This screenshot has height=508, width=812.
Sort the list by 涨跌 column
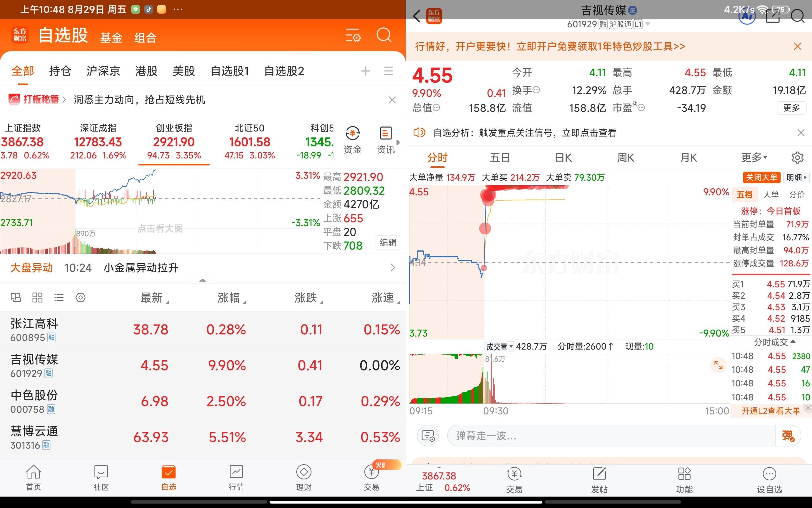pyautogui.click(x=309, y=298)
